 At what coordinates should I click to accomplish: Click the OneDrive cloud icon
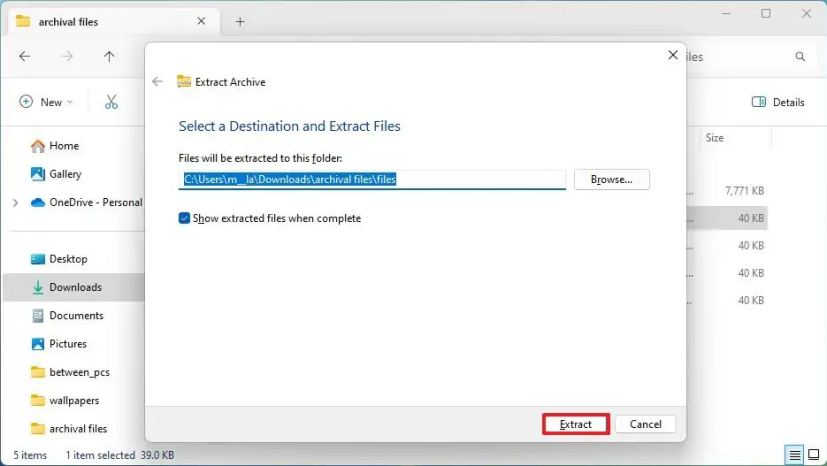pos(37,202)
